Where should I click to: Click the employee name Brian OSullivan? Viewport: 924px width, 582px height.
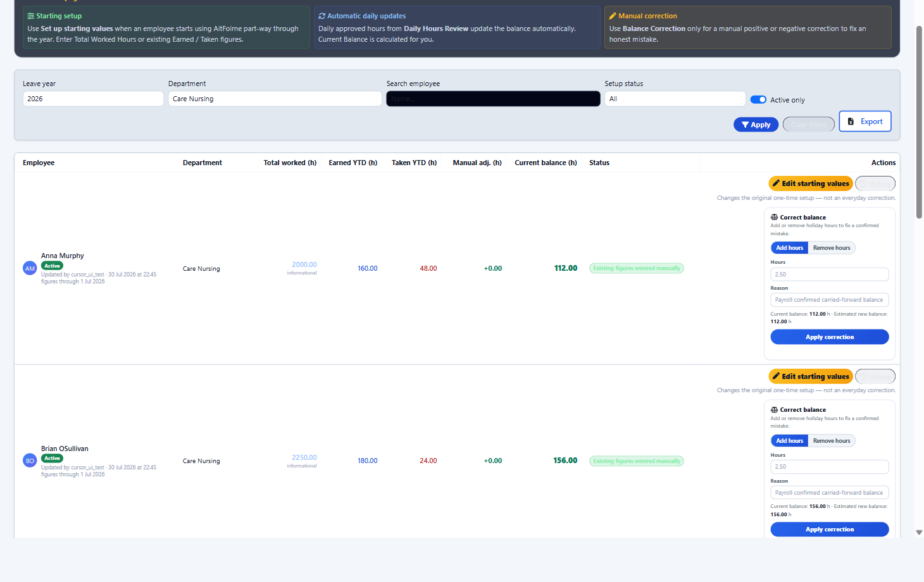pyautogui.click(x=65, y=449)
